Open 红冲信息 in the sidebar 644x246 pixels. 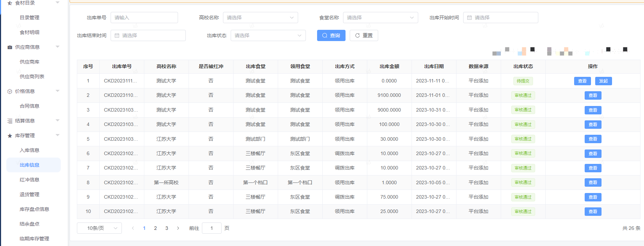29,180
